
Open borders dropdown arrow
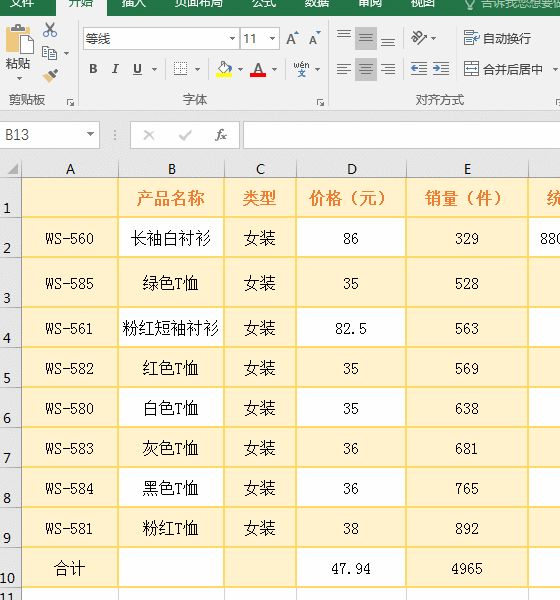(198, 70)
